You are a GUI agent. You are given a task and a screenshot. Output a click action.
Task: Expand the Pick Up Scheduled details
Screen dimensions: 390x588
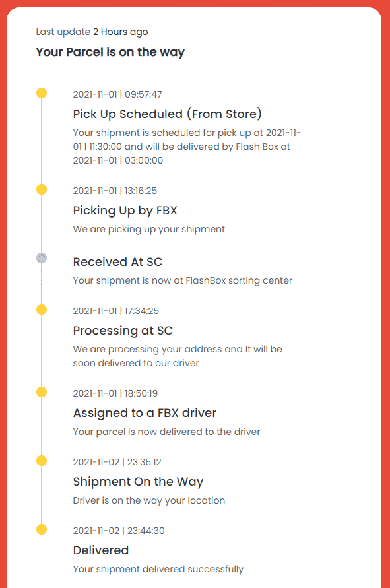(165, 113)
